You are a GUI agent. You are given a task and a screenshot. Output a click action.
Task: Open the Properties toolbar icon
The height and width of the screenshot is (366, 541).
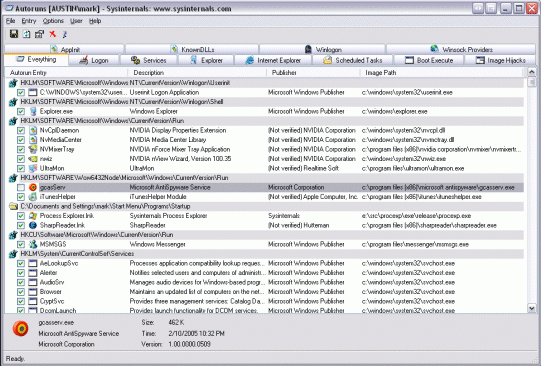39,34
